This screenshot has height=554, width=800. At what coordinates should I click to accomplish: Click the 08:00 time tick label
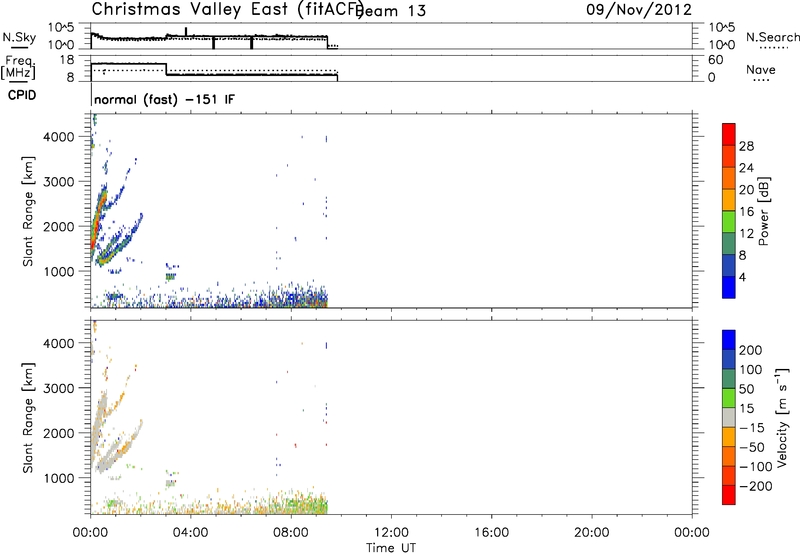tap(291, 533)
